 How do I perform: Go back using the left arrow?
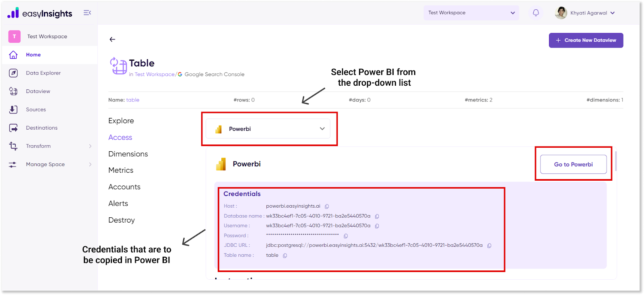112,39
